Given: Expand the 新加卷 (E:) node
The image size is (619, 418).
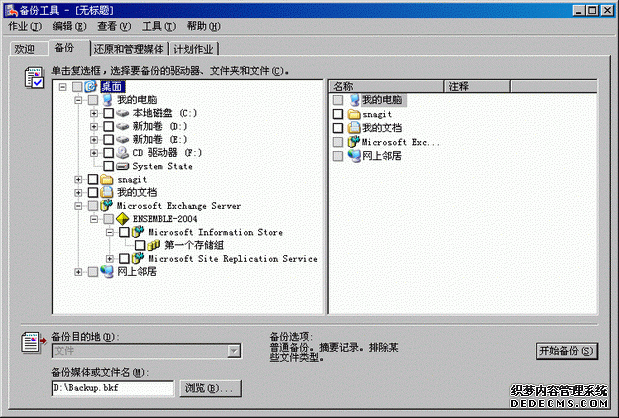Looking at the screenshot, I should 94,139.
